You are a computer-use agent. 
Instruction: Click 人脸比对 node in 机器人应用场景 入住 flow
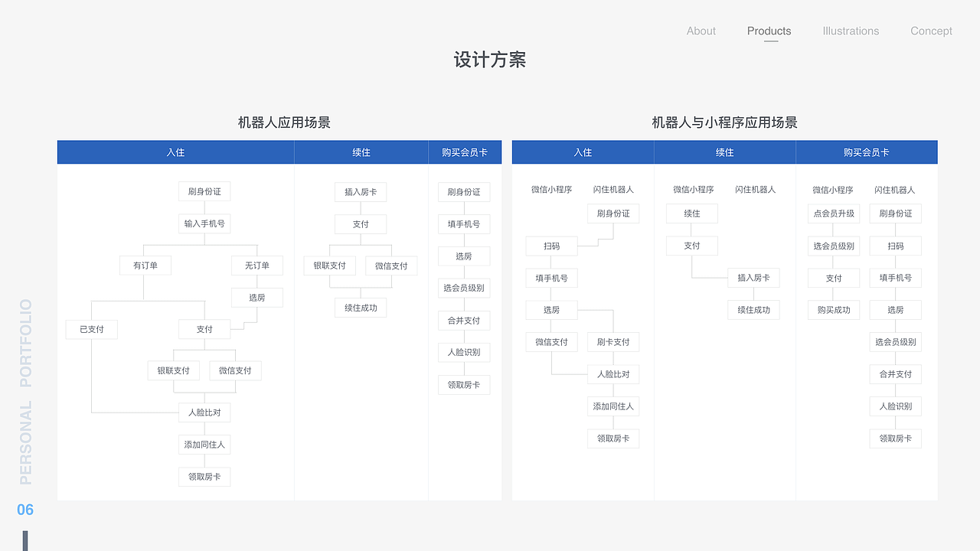click(204, 412)
